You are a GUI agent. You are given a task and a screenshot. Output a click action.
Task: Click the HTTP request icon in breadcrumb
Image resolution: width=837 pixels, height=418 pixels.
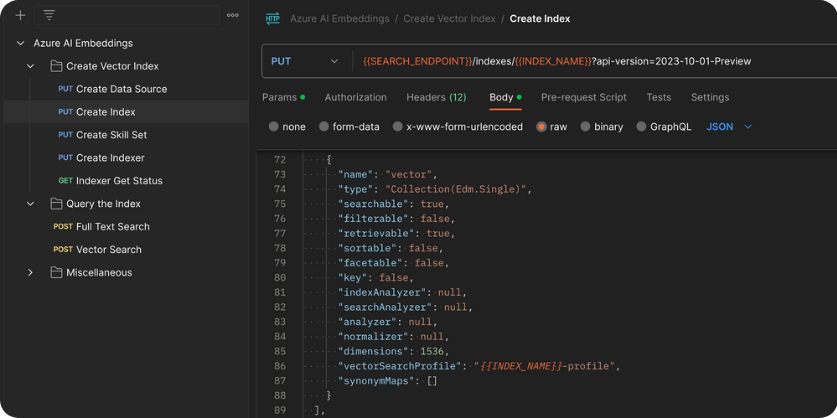click(272, 18)
